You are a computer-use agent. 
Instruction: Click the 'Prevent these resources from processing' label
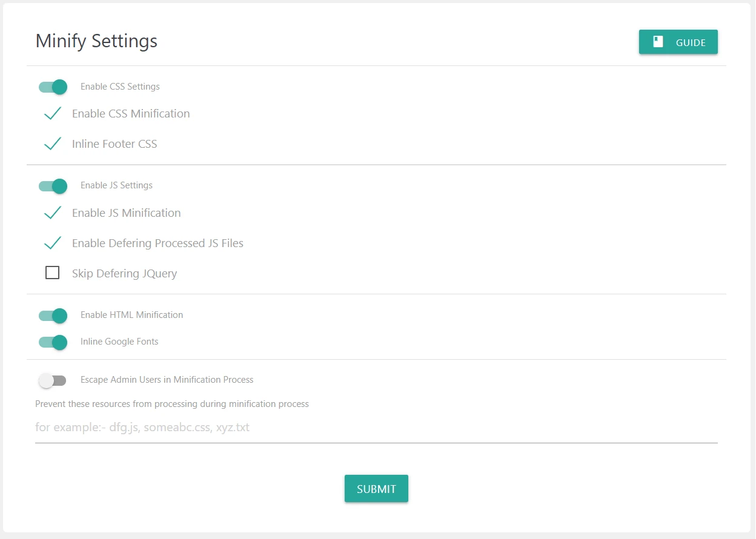pos(172,404)
